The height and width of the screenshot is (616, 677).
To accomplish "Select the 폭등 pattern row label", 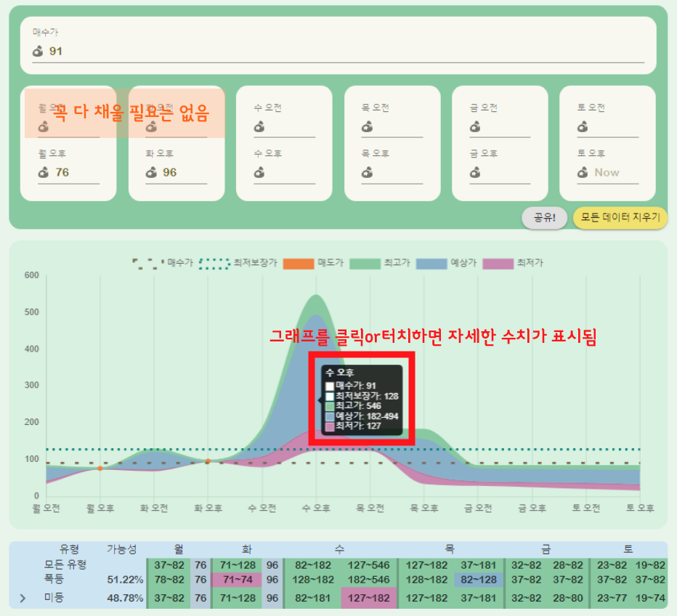I will coord(54,579).
